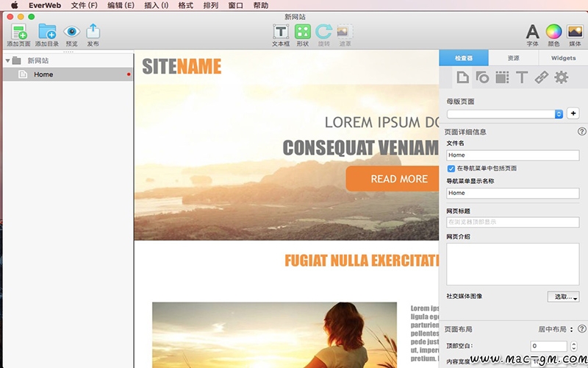Click the Lorem ipsum paragraph beside image

(425, 333)
